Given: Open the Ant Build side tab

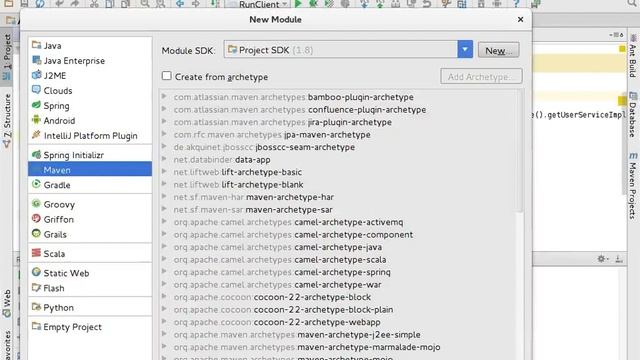Looking at the screenshot, I should click(x=633, y=57).
